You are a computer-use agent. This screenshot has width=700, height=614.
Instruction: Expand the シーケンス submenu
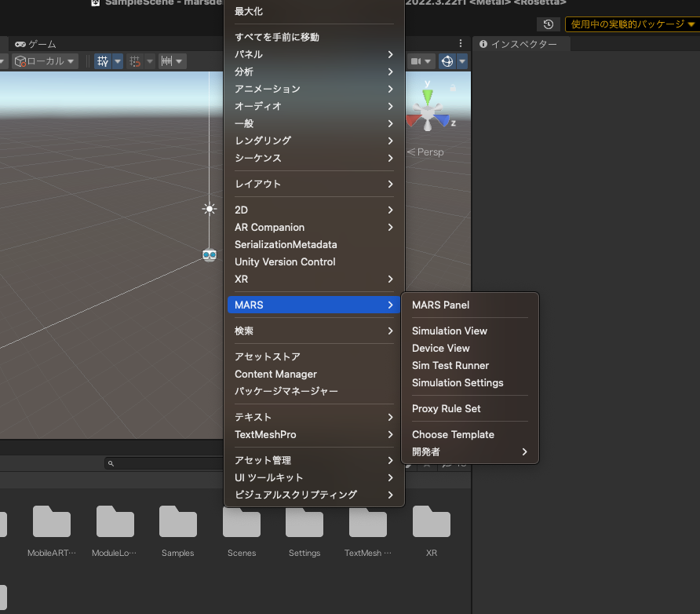click(x=314, y=158)
